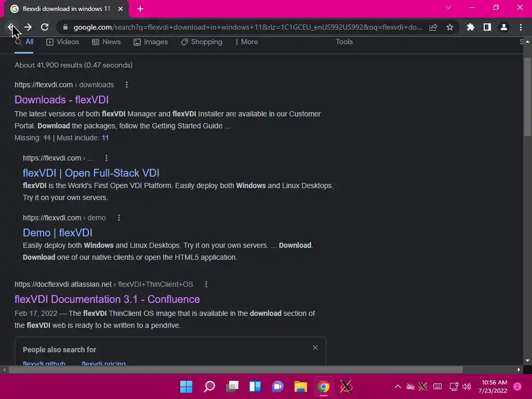
Task: Open the Demo | flexVDI link
Action: (57, 233)
